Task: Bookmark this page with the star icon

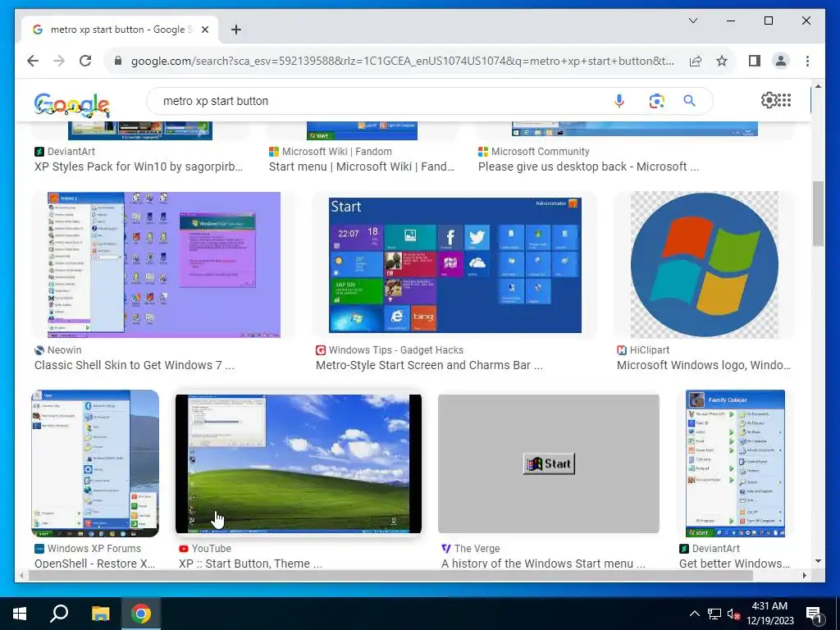Action: tap(722, 61)
